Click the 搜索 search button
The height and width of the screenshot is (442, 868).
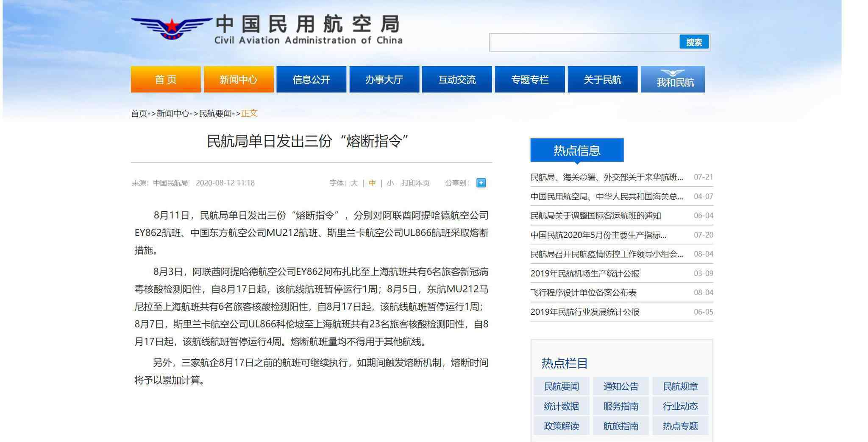pyautogui.click(x=694, y=42)
